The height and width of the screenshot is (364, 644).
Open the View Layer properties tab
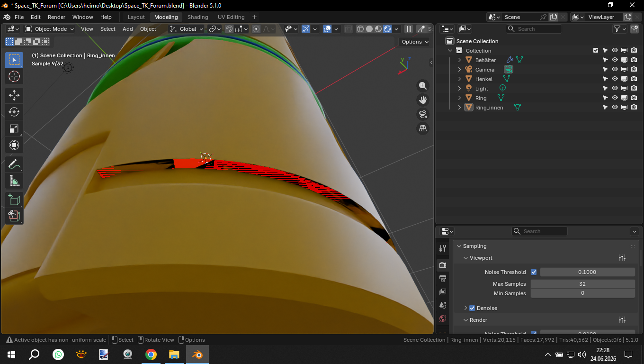tap(443, 291)
